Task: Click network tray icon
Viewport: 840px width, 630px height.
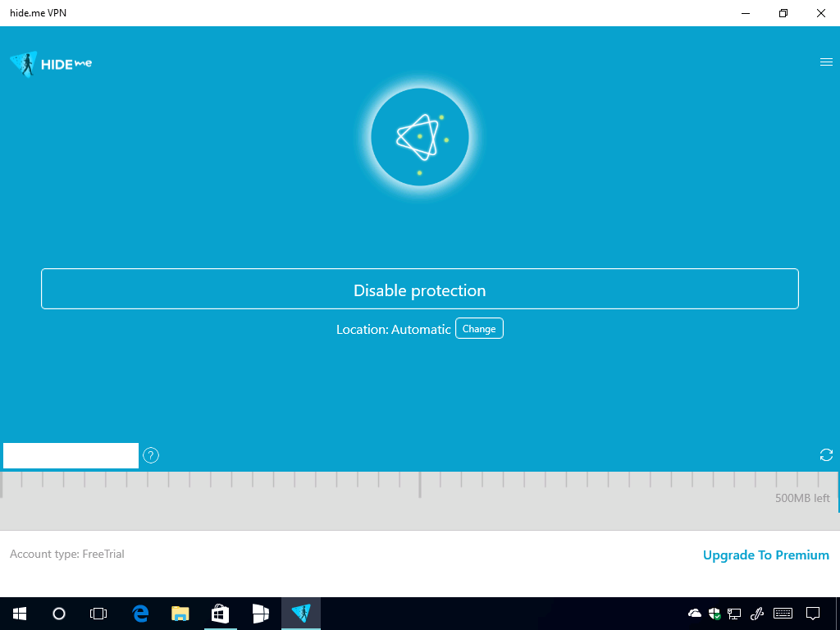Action: click(x=734, y=614)
